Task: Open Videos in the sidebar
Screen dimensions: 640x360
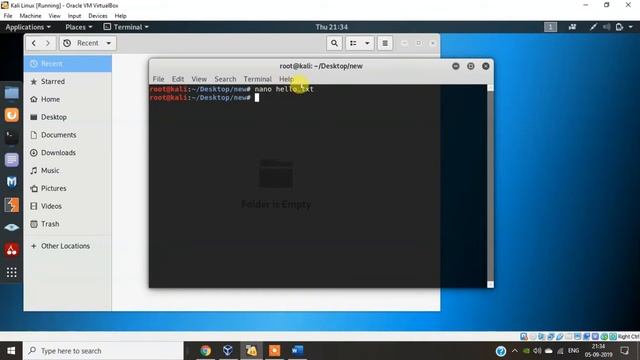Action: point(68,206)
